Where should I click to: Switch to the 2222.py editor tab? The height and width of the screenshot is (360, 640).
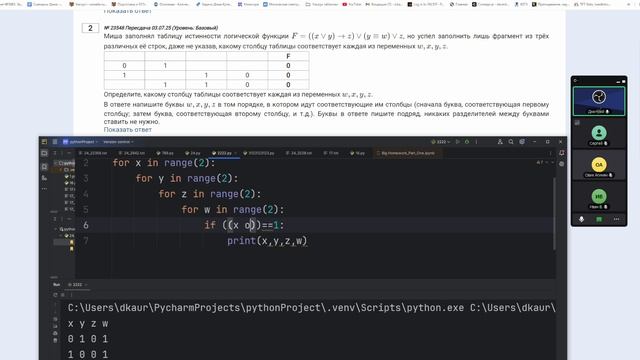[224, 153]
